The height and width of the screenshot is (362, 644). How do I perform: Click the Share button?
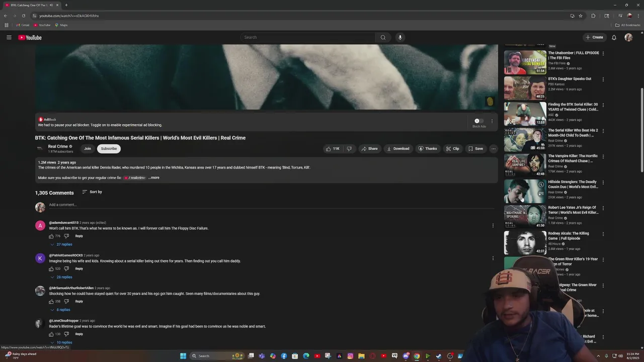(369, 149)
